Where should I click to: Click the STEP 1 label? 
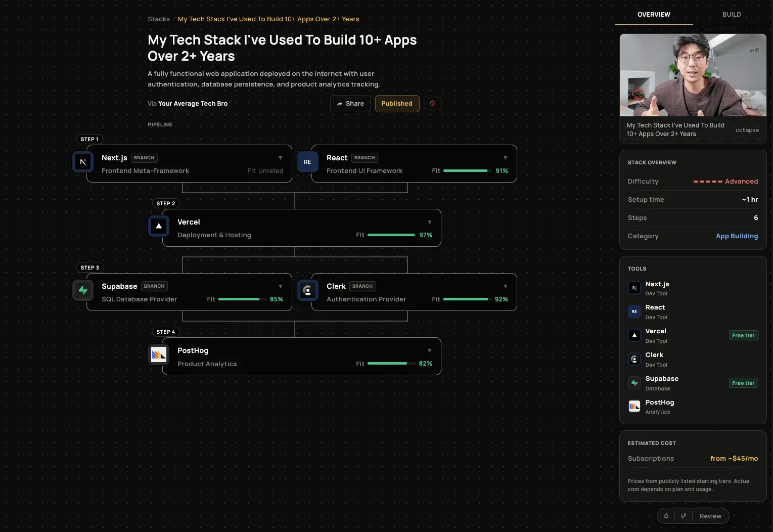pyautogui.click(x=89, y=139)
